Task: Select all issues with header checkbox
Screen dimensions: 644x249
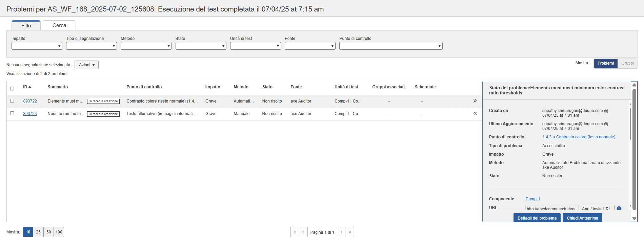Action: [x=12, y=88]
